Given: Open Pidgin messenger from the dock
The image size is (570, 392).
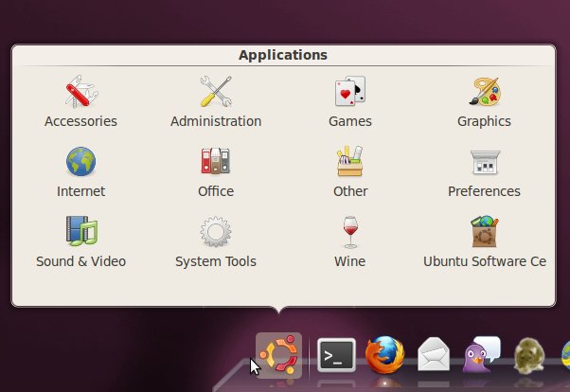Looking at the screenshot, I should [482, 354].
